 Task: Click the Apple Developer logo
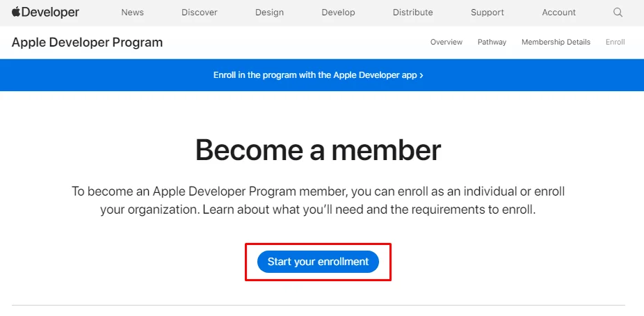point(45,13)
